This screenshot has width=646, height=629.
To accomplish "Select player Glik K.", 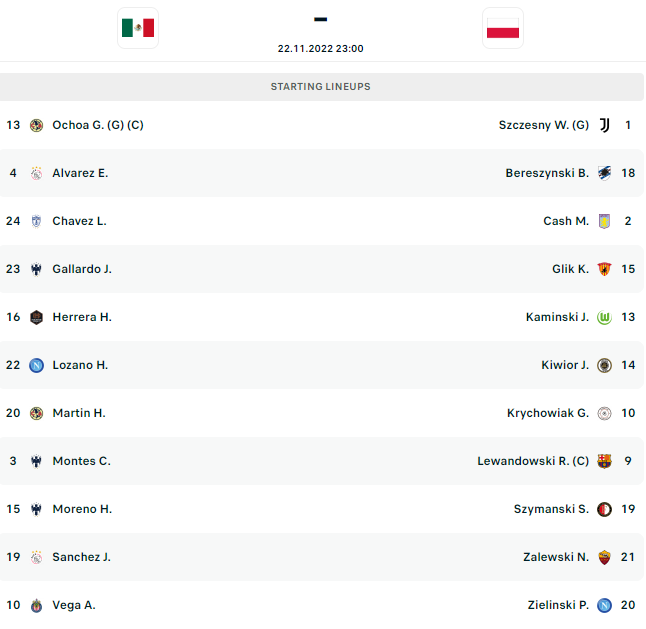I will [x=570, y=269].
